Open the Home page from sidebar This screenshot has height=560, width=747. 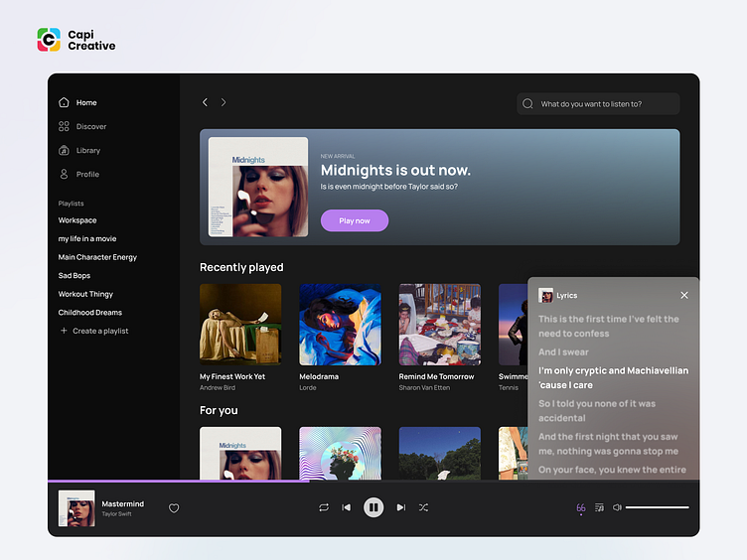[77, 102]
